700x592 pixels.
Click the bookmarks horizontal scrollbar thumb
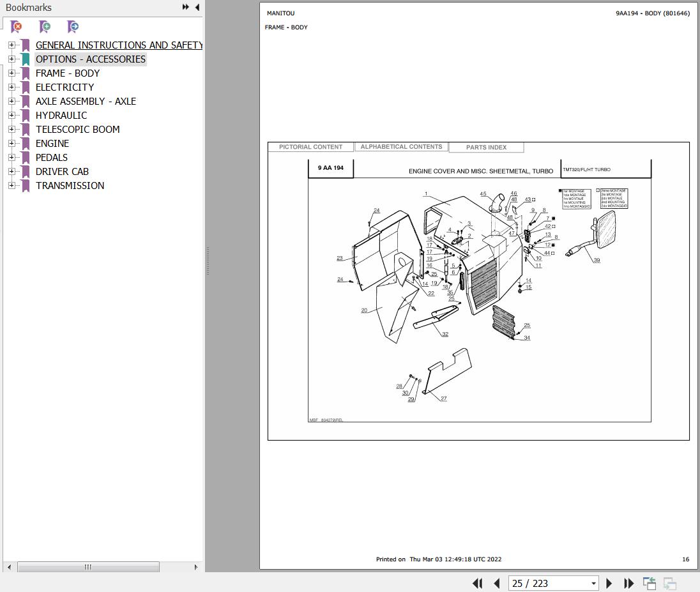click(88, 567)
